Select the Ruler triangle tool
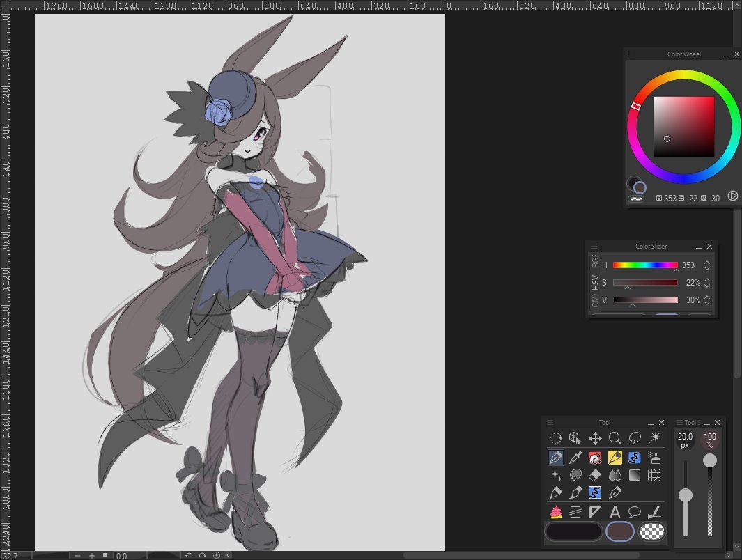The height and width of the screenshot is (560, 742). (x=595, y=512)
